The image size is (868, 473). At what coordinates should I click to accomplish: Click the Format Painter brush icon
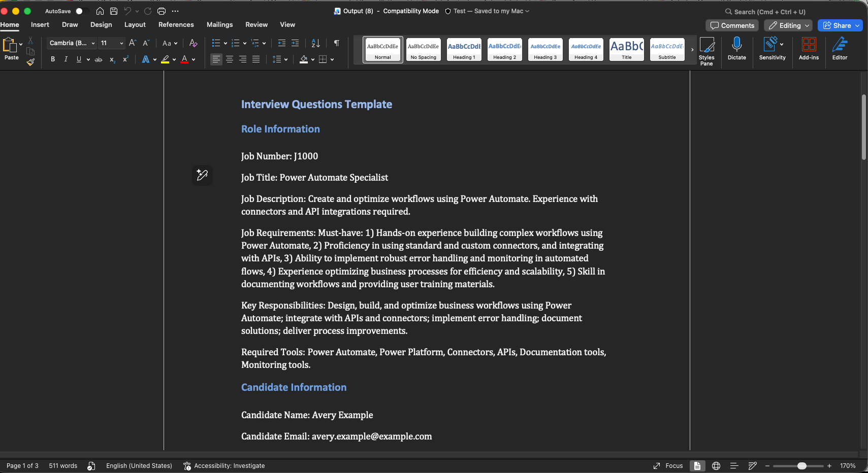(30, 62)
